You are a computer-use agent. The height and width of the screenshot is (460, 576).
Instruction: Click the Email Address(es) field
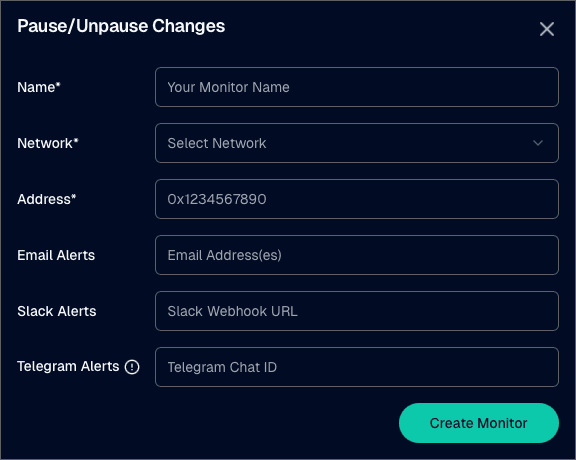(x=357, y=255)
